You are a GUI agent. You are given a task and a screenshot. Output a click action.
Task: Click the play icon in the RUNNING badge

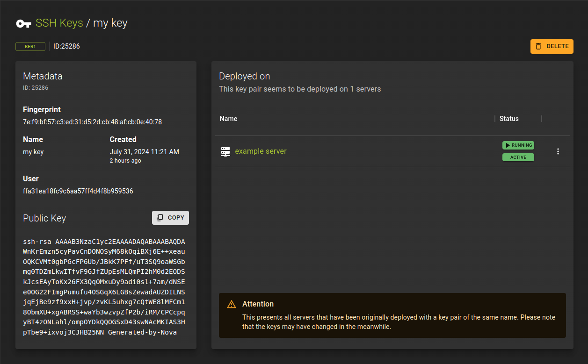pos(507,145)
